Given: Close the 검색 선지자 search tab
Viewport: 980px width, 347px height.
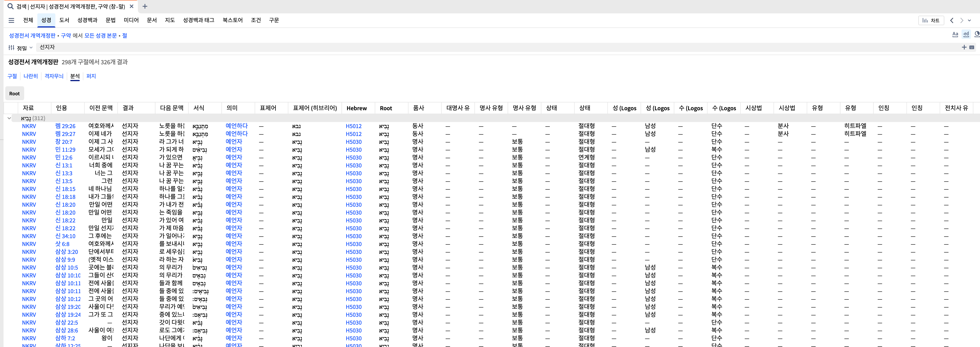Looking at the screenshot, I should (132, 6).
